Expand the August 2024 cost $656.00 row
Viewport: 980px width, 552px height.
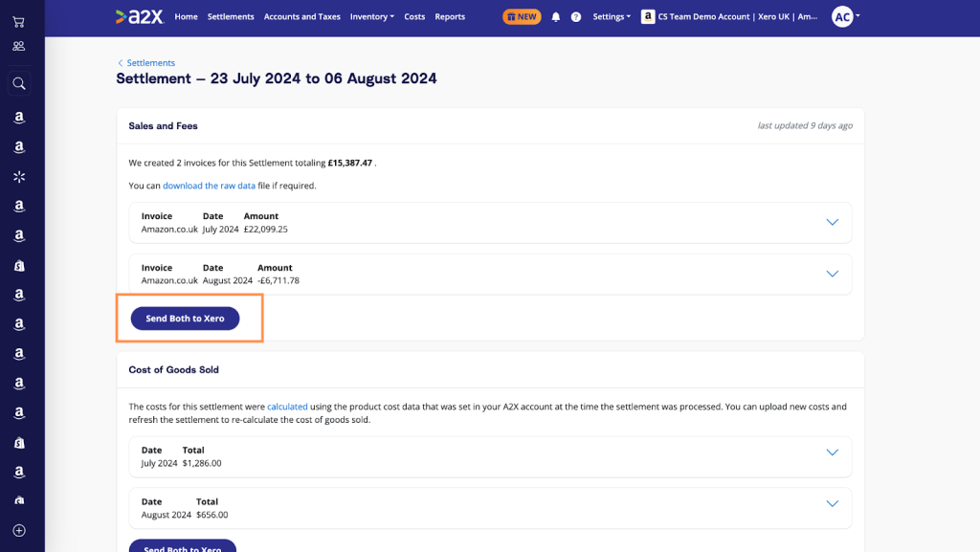832,504
